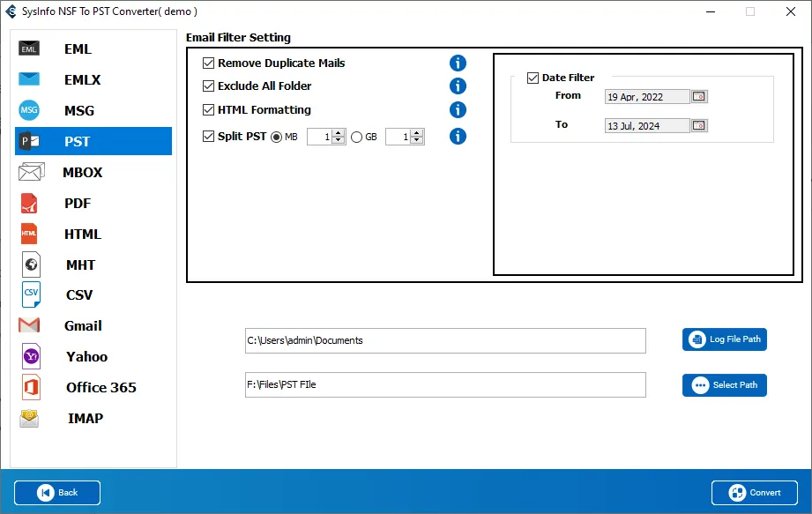812x514 pixels.
Task: Open the To date calendar picker
Action: pos(699,125)
